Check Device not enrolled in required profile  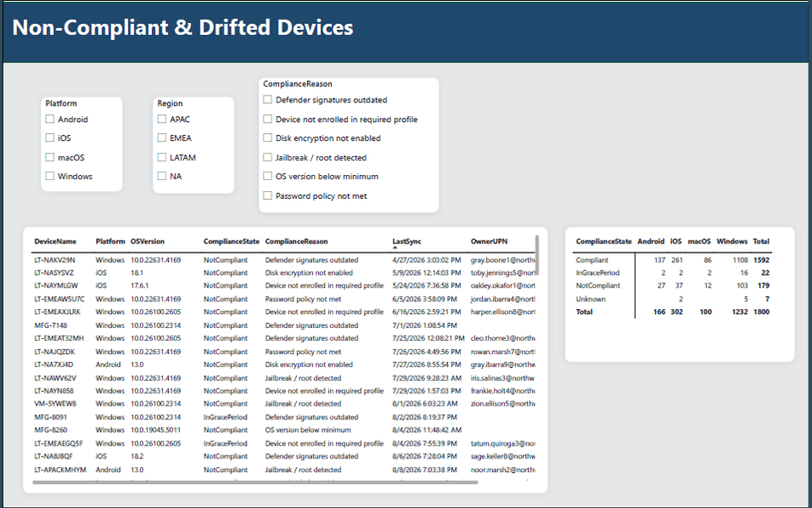coord(267,120)
